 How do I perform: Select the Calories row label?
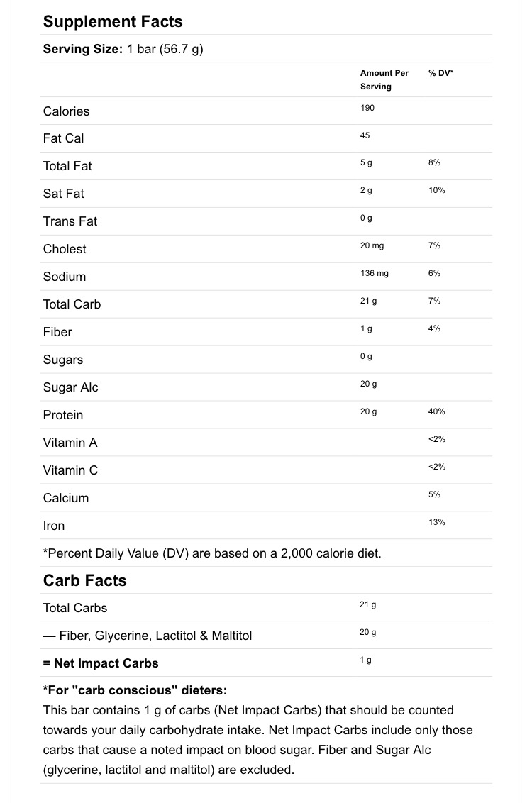66,111
